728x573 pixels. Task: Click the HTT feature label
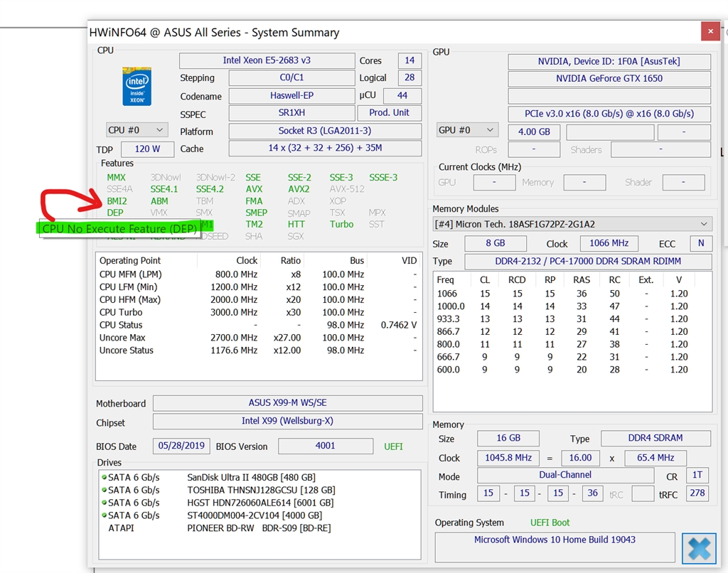point(296,224)
